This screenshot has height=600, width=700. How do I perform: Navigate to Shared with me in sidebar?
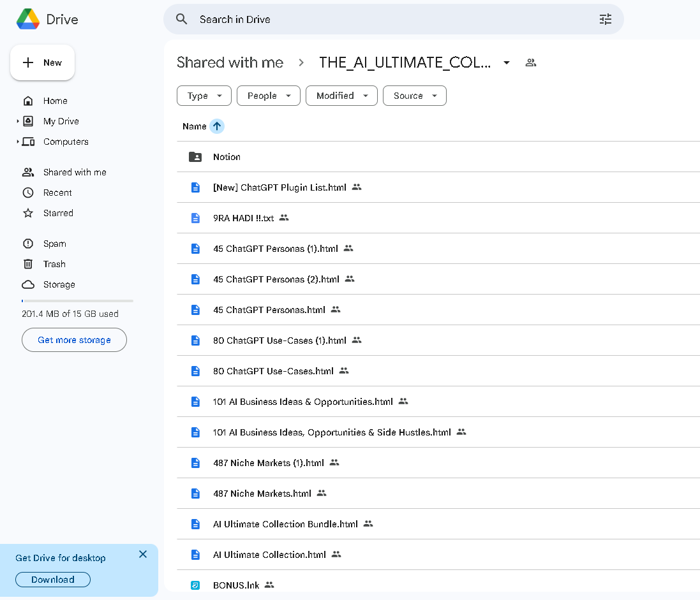(x=75, y=172)
